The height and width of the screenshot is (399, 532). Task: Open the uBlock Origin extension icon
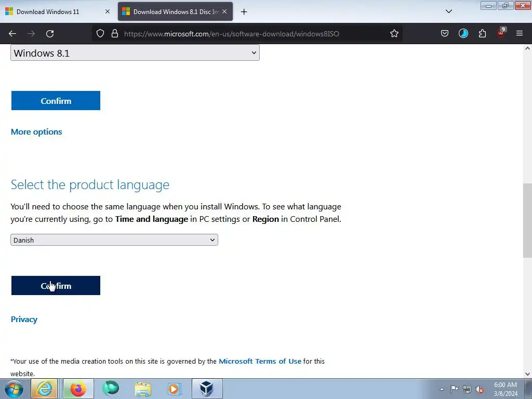coord(501,33)
